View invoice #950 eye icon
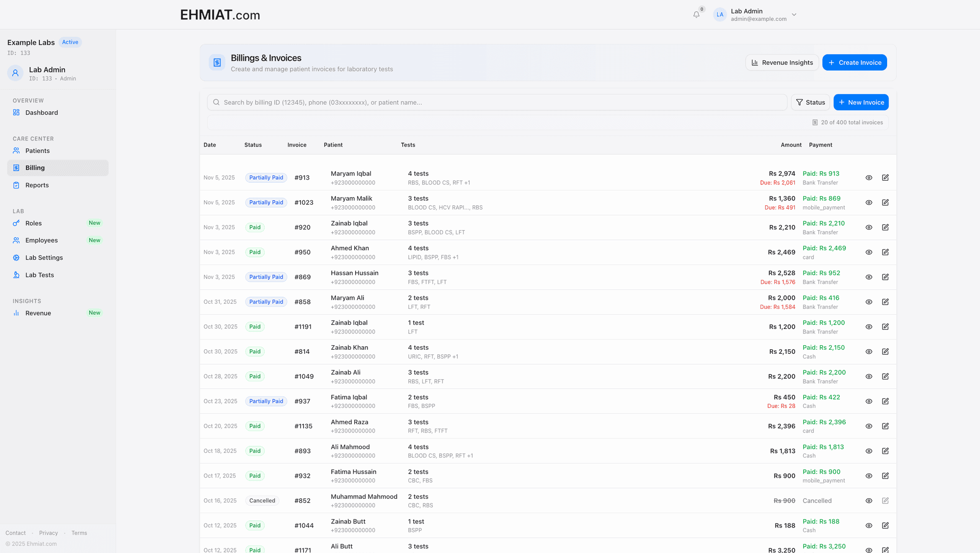 [x=869, y=252]
